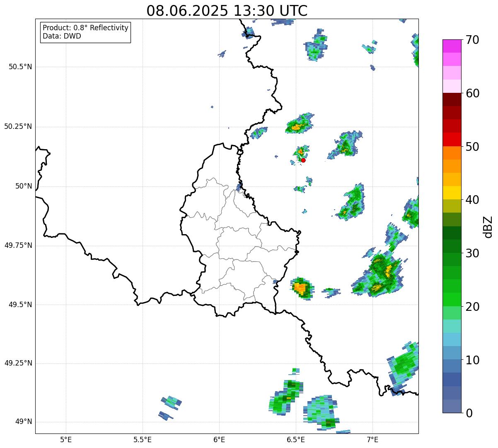498x448 pixels.
Task: Click the 7°E longitude label
Action: point(372,439)
